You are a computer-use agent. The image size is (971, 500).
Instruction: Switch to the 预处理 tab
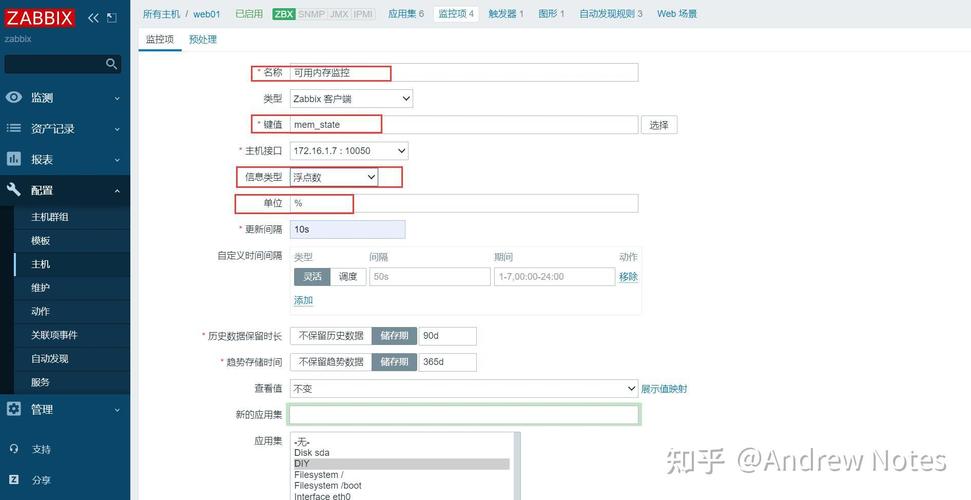pos(202,39)
